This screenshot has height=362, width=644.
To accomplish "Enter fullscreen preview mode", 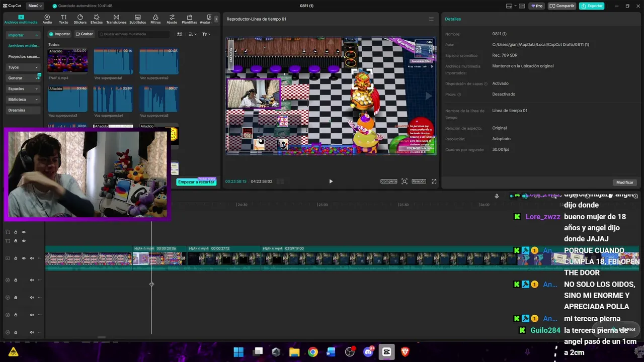I will [434, 182].
